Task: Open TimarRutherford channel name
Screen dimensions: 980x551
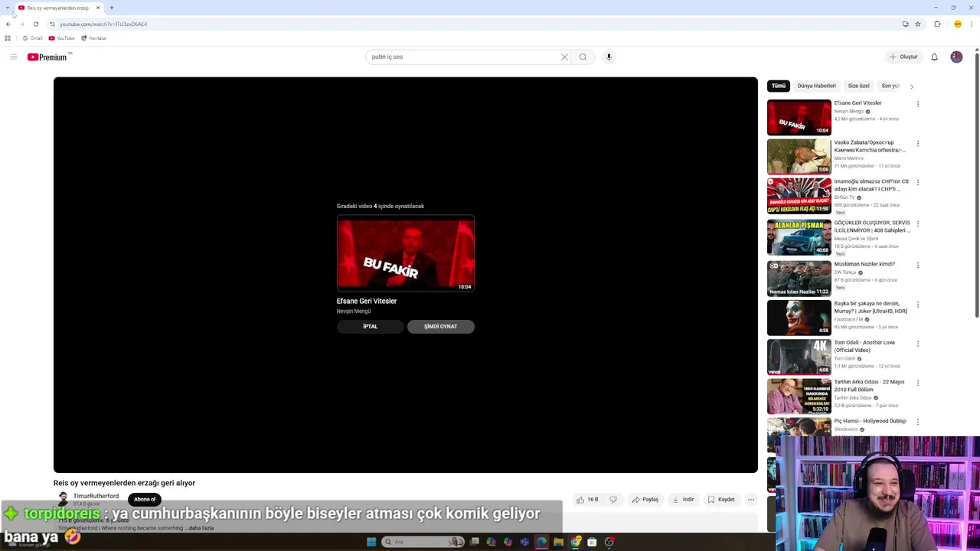Action: (x=96, y=496)
